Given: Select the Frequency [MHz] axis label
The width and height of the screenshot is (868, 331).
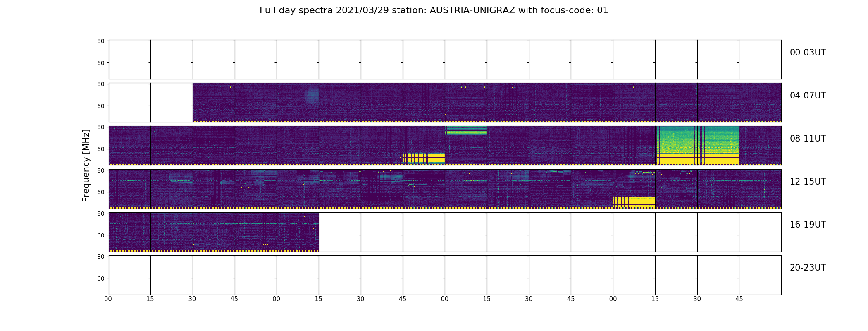Looking at the screenshot, I should tap(86, 165).
